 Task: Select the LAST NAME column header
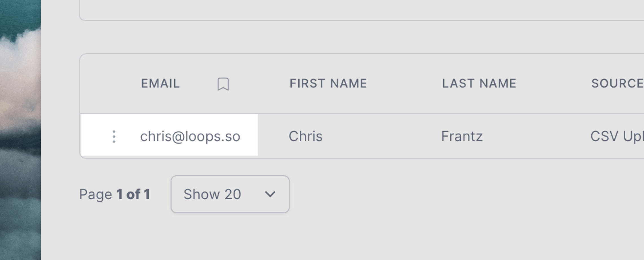(x=479, y=84)
